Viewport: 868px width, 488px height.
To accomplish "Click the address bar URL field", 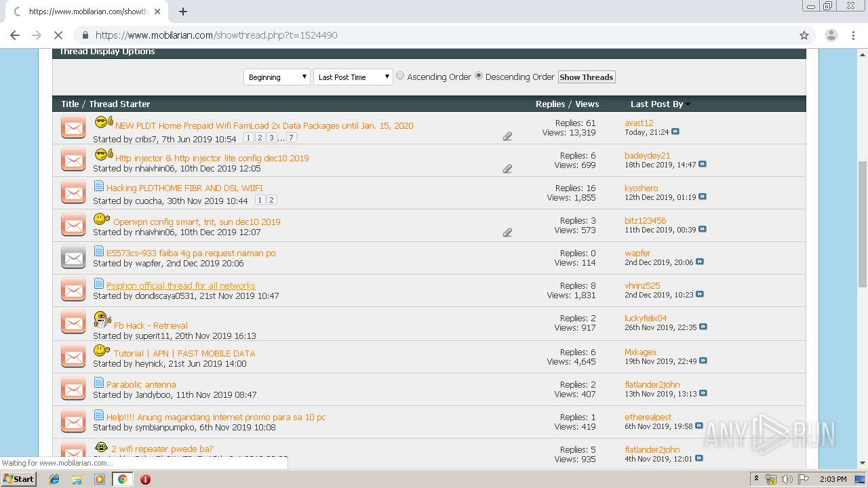I will click(x=434, y=35).
